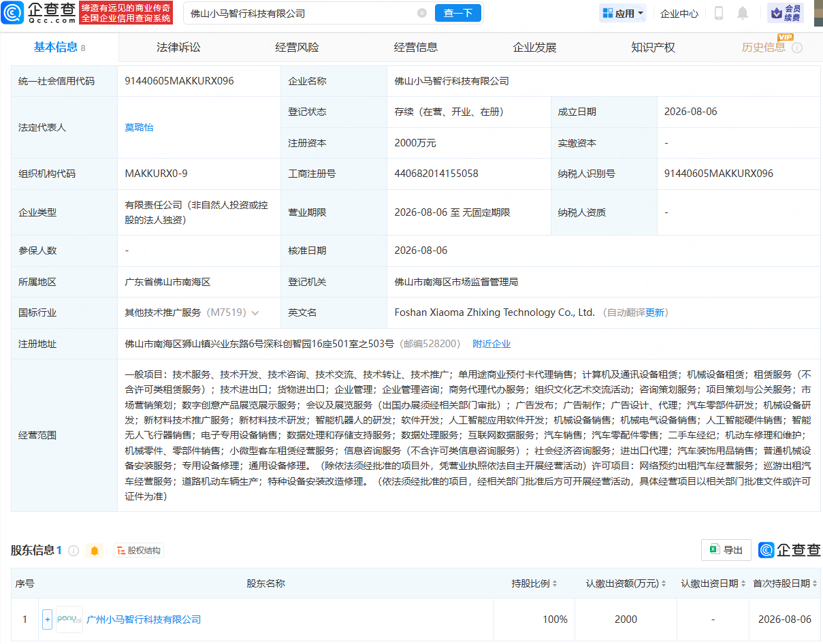Click the Qcc.com logo in header
The height and width of the screenshot is (644, 823).
pos(37,13)
